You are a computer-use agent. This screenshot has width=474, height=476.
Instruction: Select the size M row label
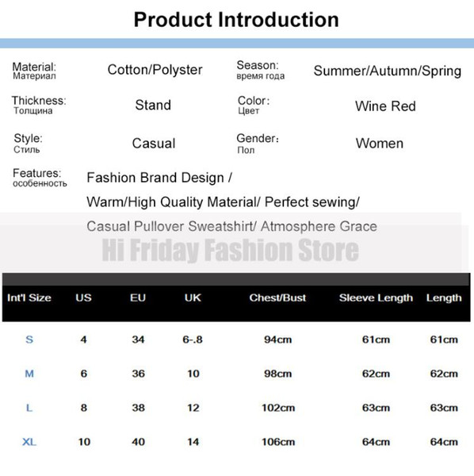click(x=29, y=374)
